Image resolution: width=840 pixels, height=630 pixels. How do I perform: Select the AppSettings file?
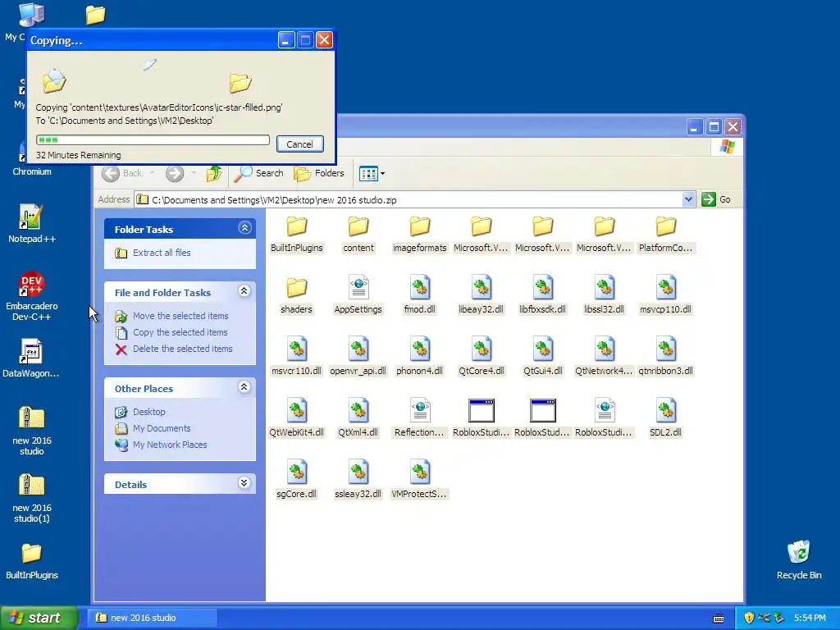pos(358,295)
